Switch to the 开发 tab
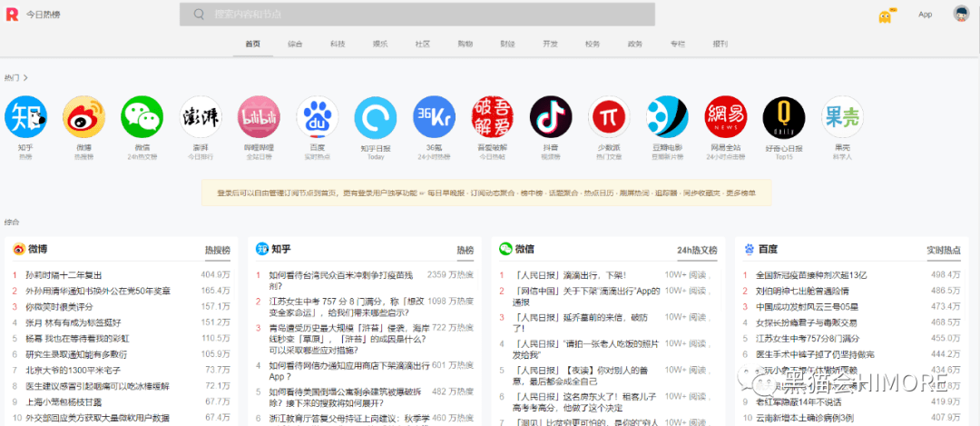 coord(550,45)
